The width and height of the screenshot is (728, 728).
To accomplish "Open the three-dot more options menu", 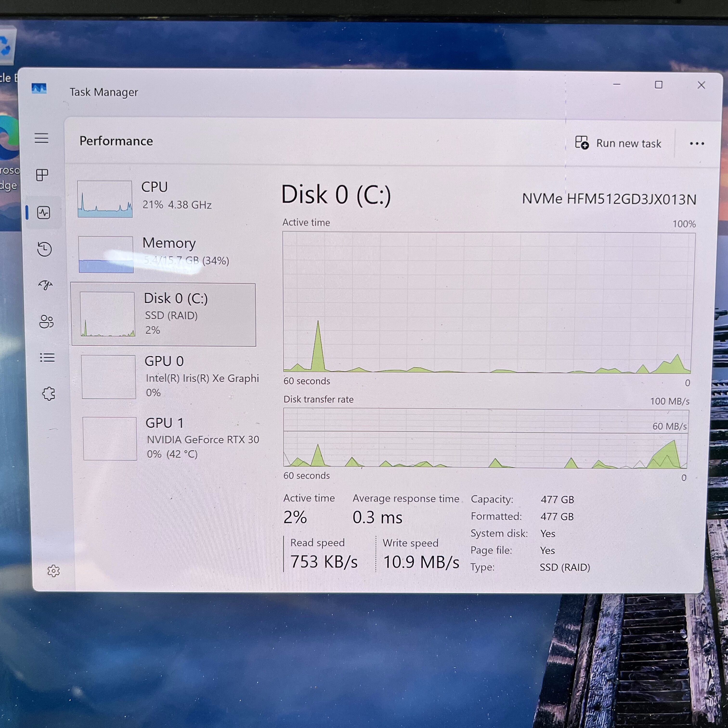I will (x=697, y=143).
